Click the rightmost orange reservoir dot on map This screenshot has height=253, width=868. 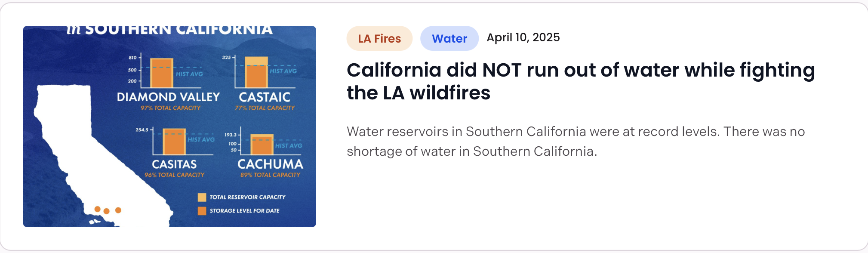click(x=118, y=210)
